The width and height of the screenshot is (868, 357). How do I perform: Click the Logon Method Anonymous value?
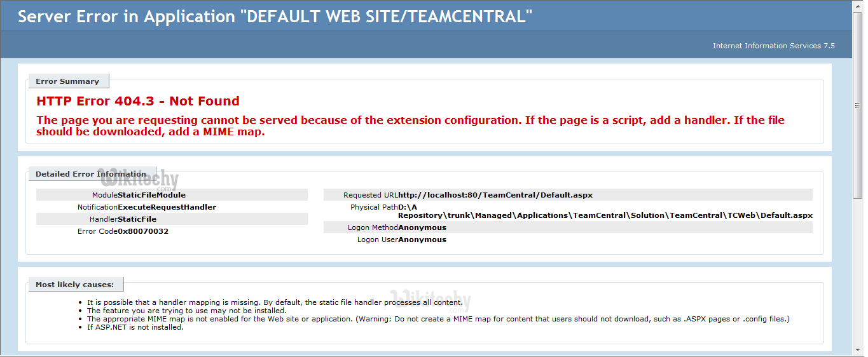pos(422,227)
